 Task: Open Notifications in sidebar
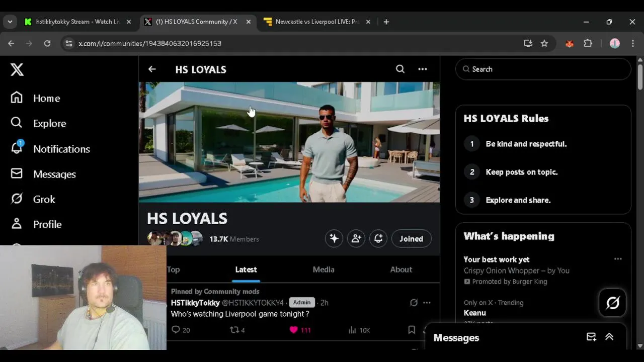[x=50, y=149]
